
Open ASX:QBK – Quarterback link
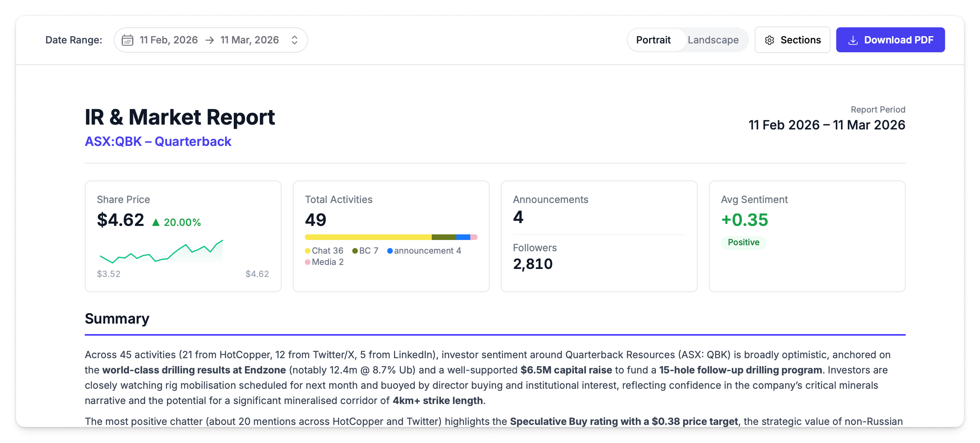coord(158,142)
